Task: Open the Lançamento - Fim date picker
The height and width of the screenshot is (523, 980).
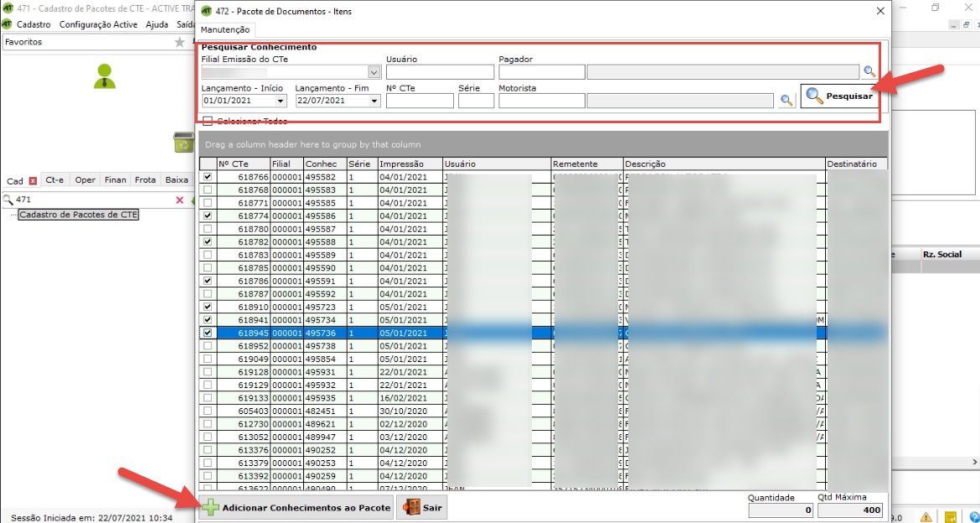Action: (x=374, y=101)
